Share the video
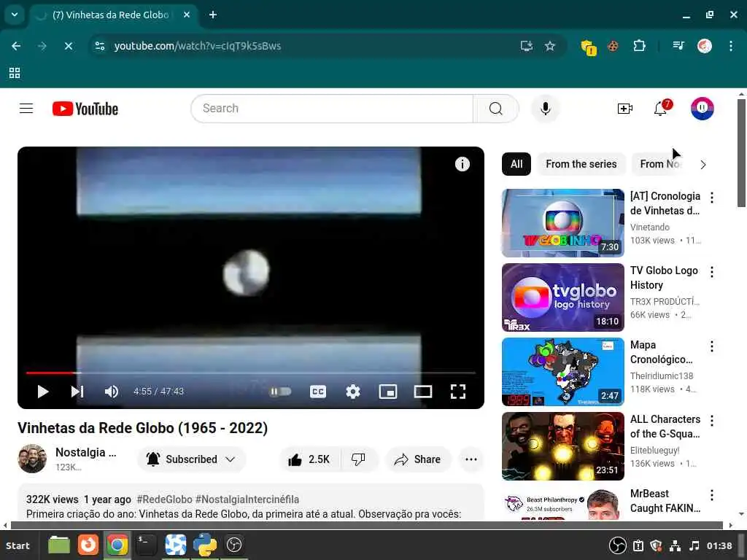The width and height of the screenshot is (747, 560). 418,459
